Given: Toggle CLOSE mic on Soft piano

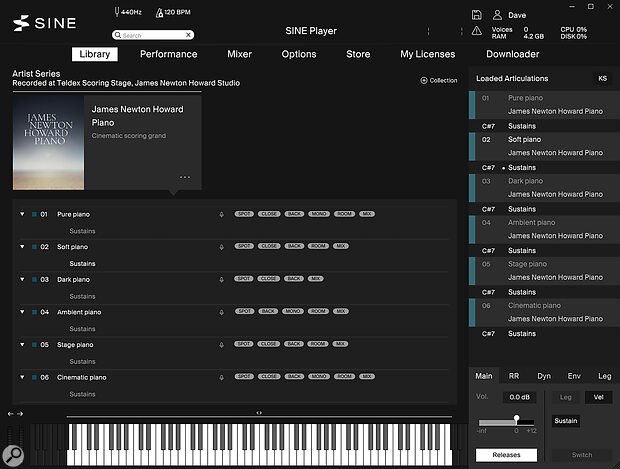Looking at the screenshot, I should (269, 246).
